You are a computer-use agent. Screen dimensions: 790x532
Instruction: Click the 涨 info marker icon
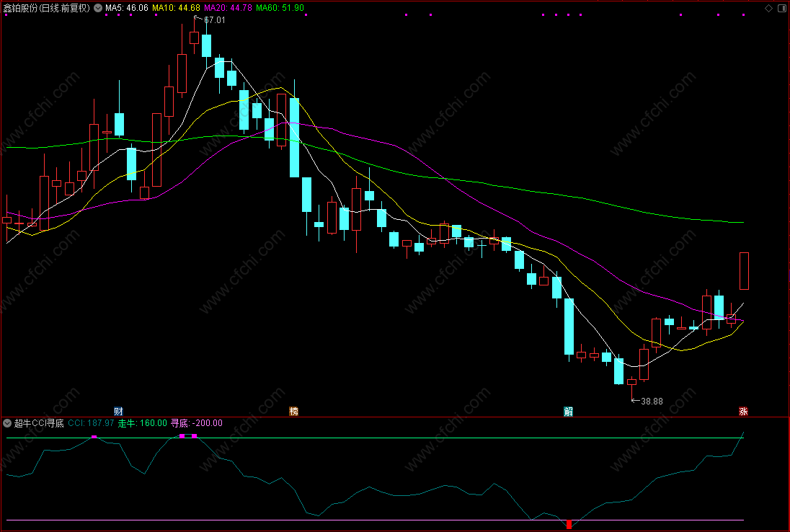[743, 411]
